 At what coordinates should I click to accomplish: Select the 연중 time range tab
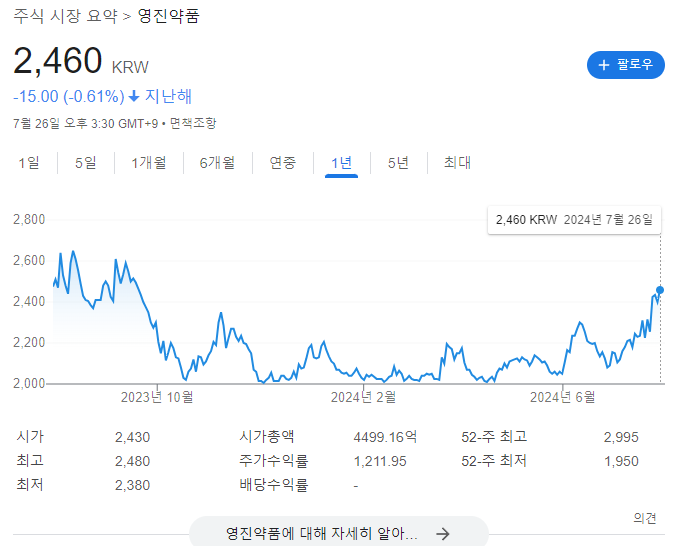(x=282, y=163)
